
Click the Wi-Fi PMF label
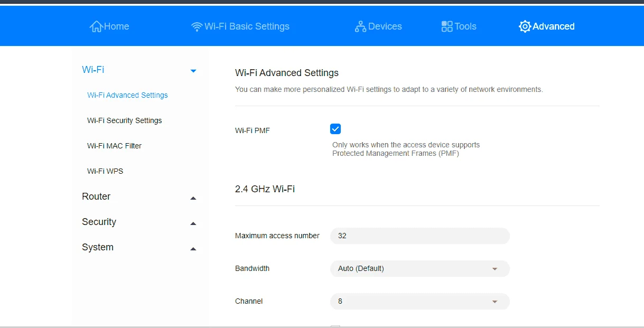(x=253, y=130)
